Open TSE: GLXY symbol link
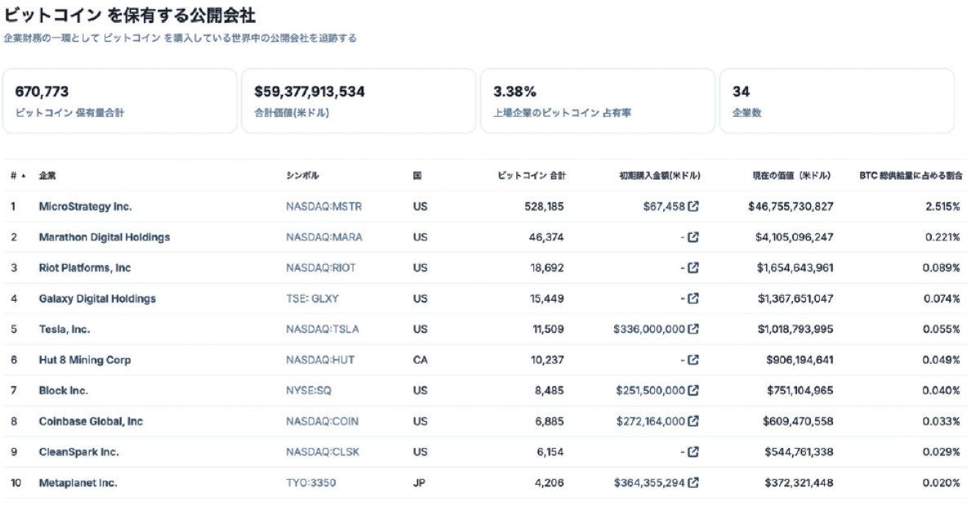This screenshot has height=506, width=980. pyautogui.click(x=312, y=298)
